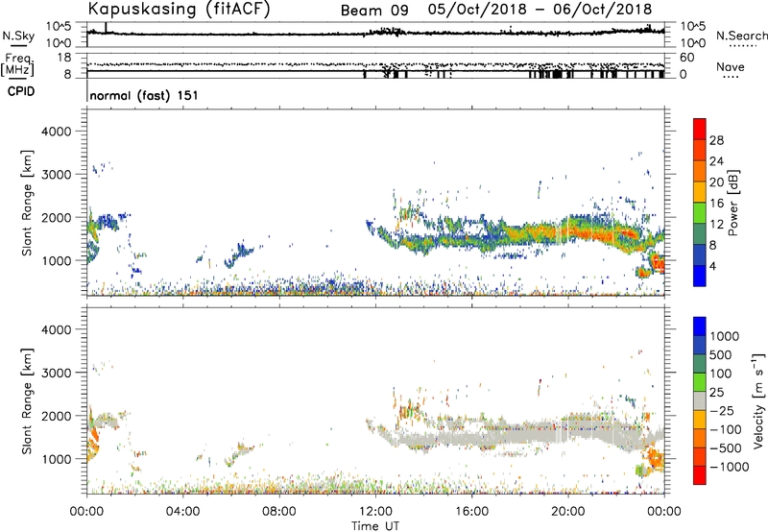768x532 pixels.
Task: Click the gray -25 to 25 velocity swatch
Action: [x=700, y=400]
